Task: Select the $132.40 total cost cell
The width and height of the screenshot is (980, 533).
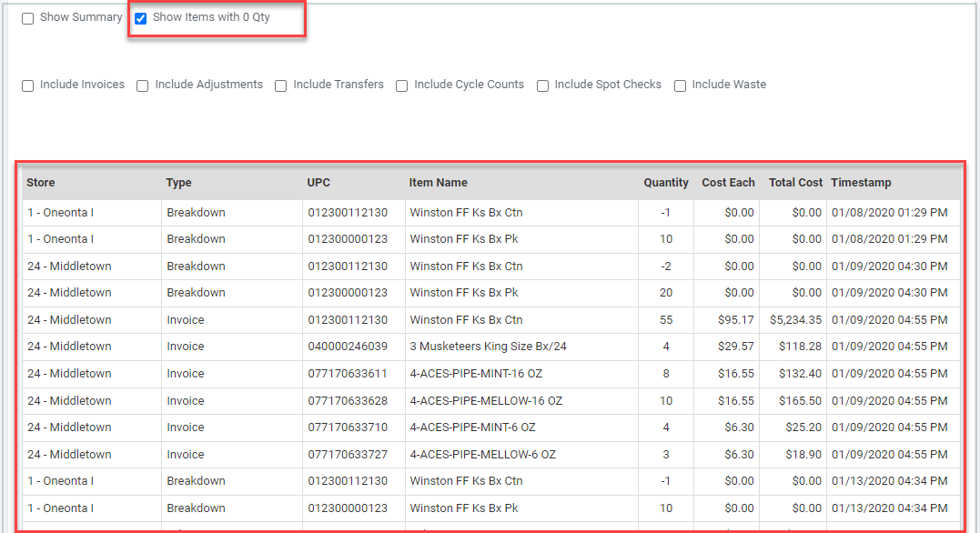Action: click(800, 374)
